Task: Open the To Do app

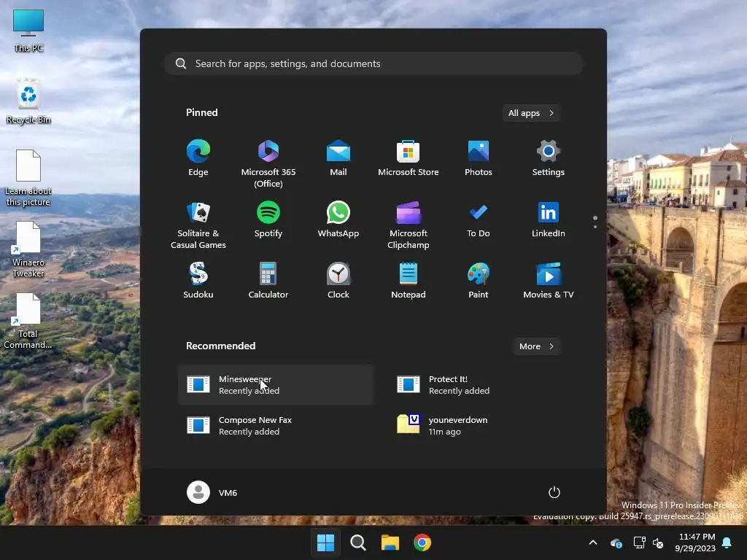Action: click(x=479, y=219)
